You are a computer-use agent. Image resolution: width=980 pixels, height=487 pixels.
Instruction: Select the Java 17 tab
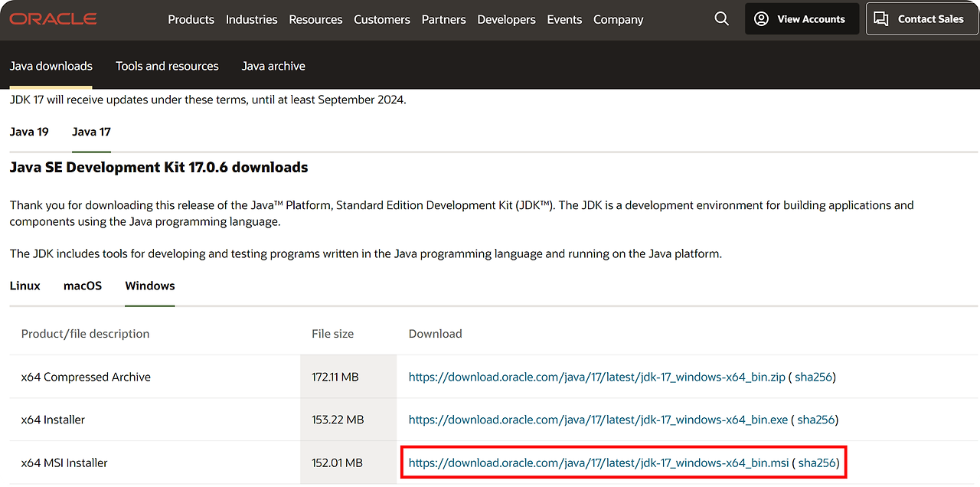[x=91, y=132]
